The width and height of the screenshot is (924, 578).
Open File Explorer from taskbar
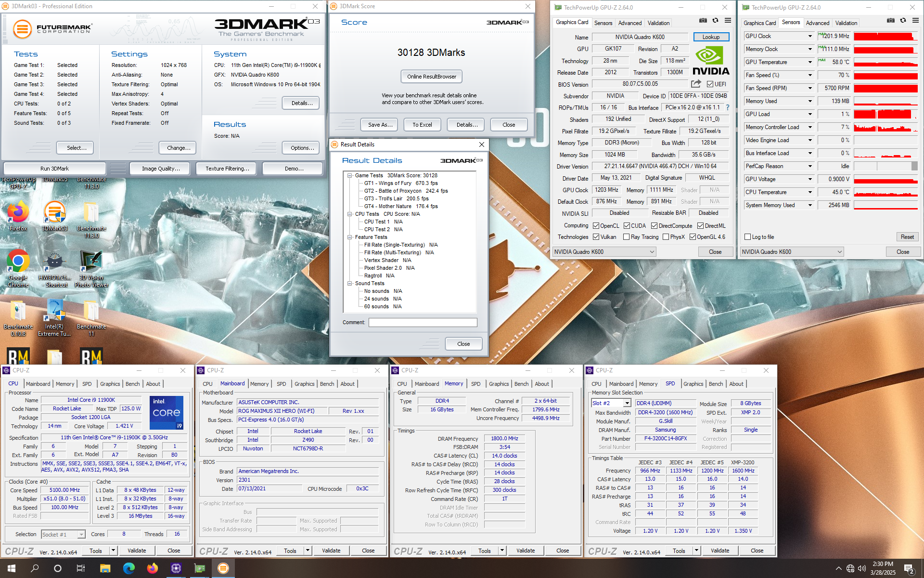pos(105,568)
